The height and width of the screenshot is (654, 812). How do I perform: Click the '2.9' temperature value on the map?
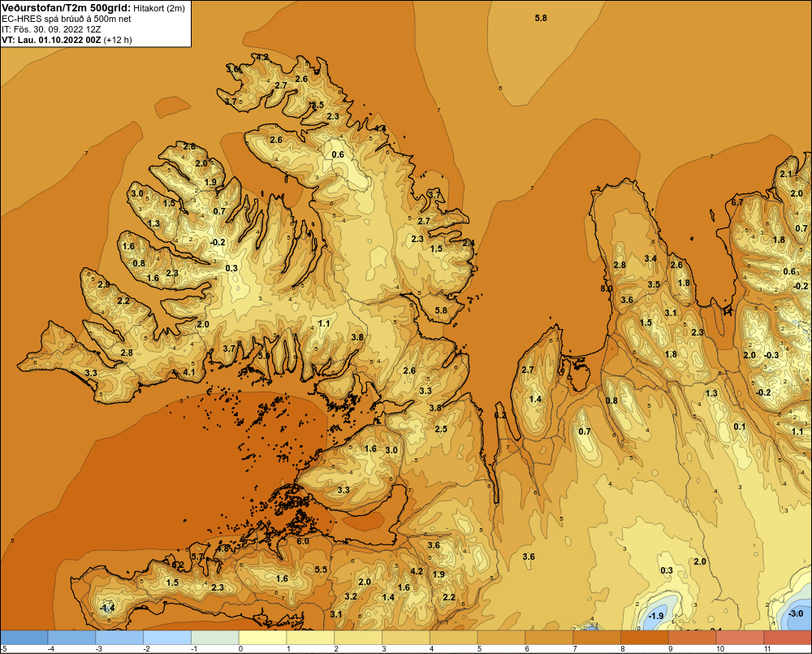104,284
